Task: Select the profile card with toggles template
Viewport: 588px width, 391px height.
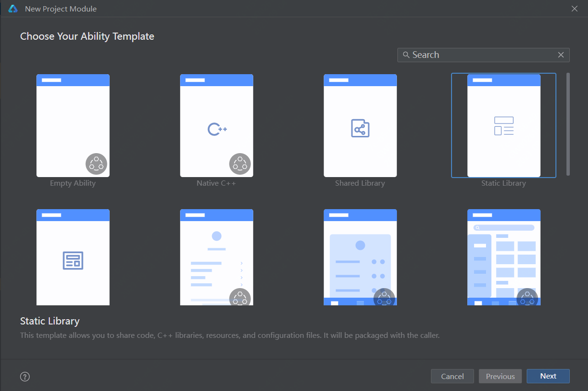Action: point(360,257)
